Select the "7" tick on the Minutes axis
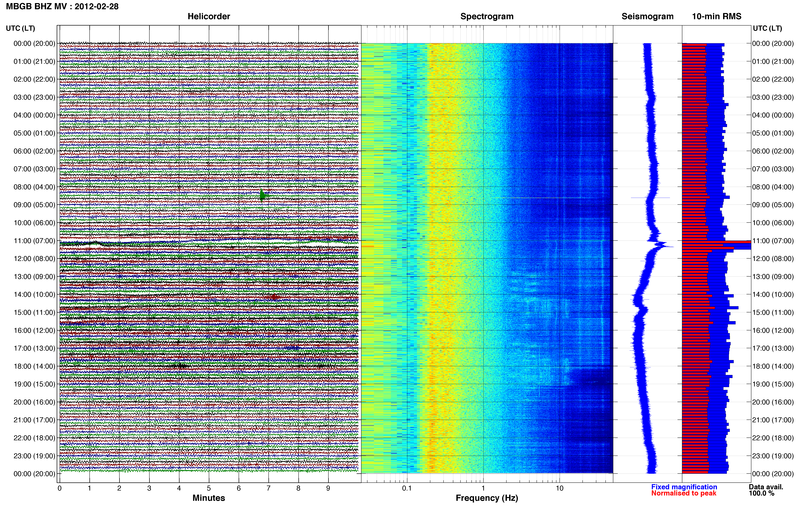This screenshot has height=508, width=812. 268,488
